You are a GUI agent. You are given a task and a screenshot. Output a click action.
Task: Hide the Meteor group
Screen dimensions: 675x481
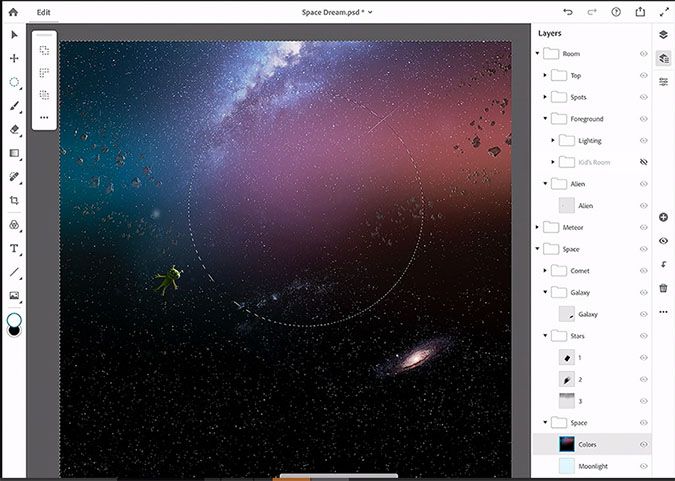644,227
